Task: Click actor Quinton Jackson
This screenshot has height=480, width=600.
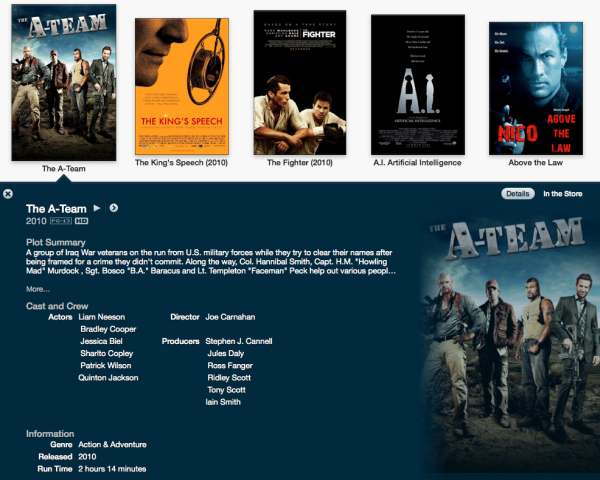Action: [108, 378]
